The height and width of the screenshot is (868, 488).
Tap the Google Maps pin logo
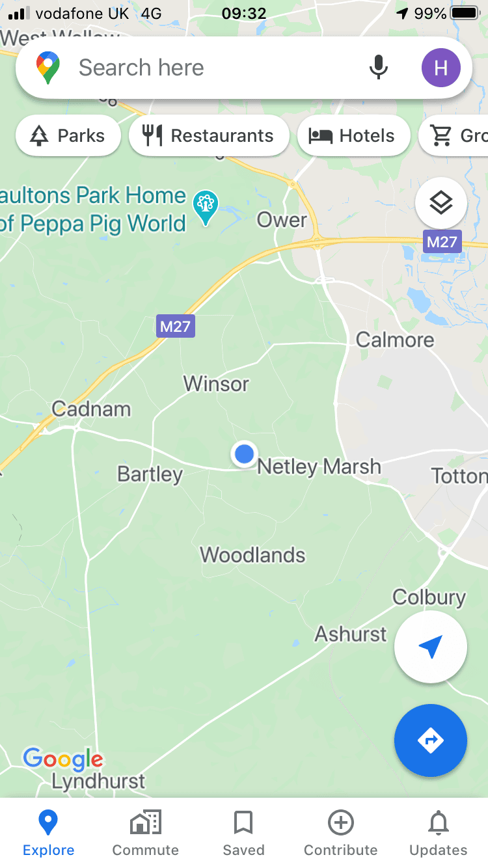[x=48, y=68]
